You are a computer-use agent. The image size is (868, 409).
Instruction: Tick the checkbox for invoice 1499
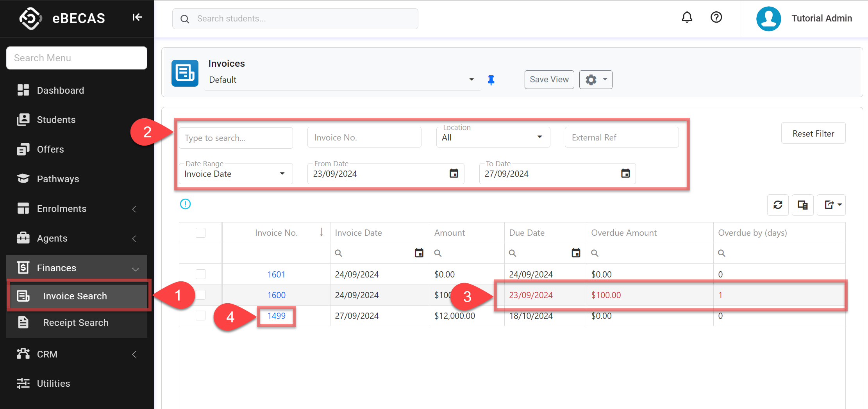pos(200,315)
